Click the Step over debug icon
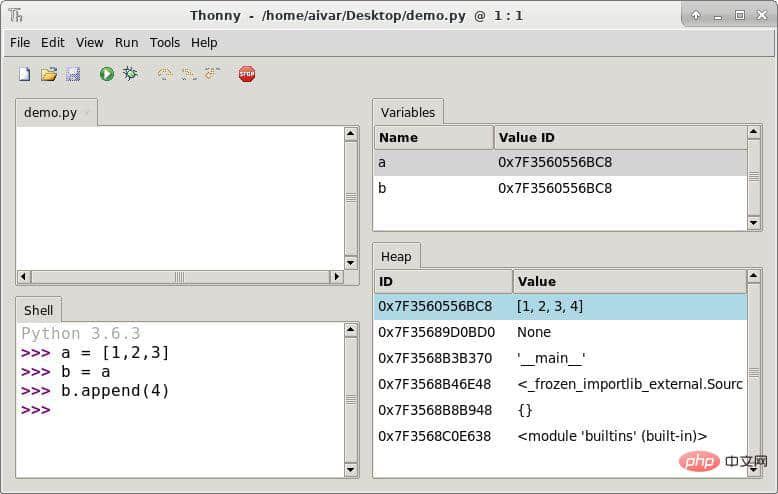Screen dimensions: 778x494 click(165, 74)
